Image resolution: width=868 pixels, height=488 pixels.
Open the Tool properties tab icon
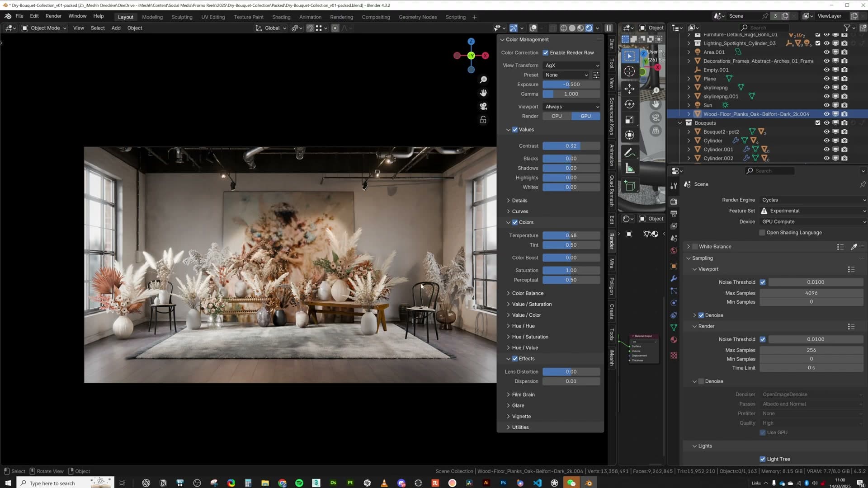click(x=674, y=186)
